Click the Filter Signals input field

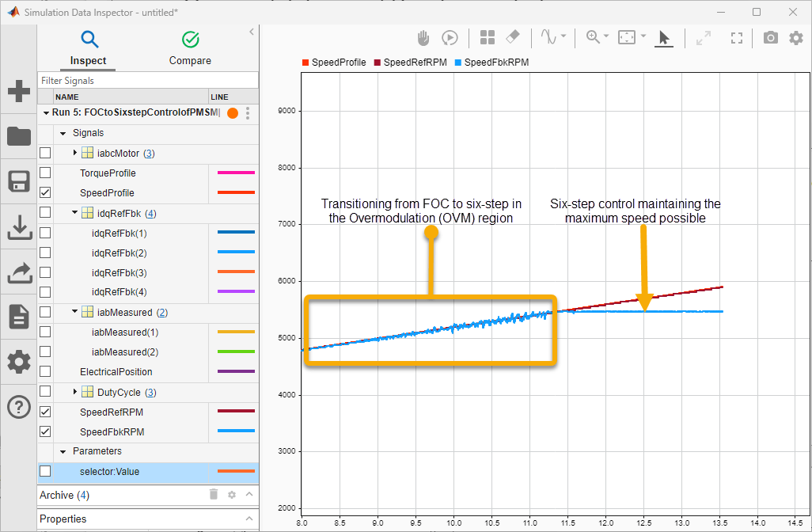pos(148,80)
